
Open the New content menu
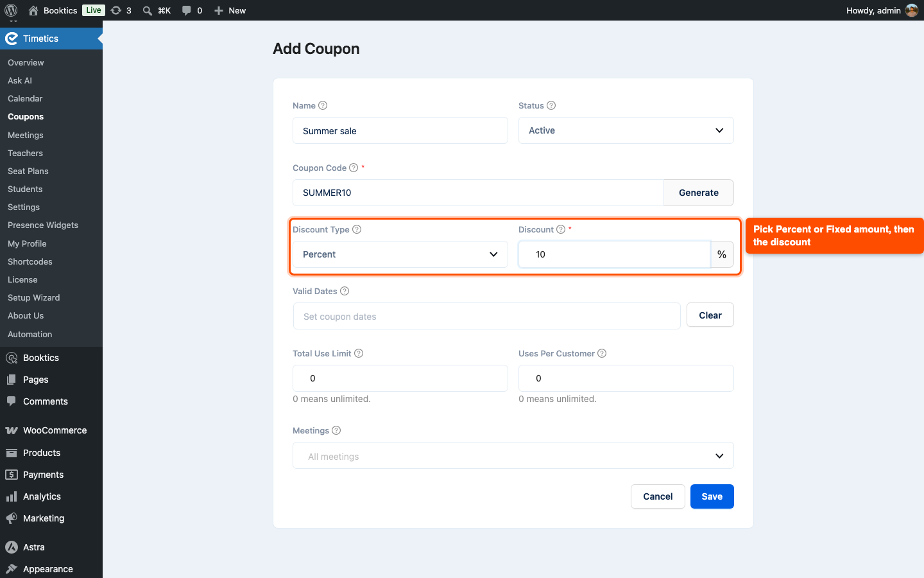point(230,10)
